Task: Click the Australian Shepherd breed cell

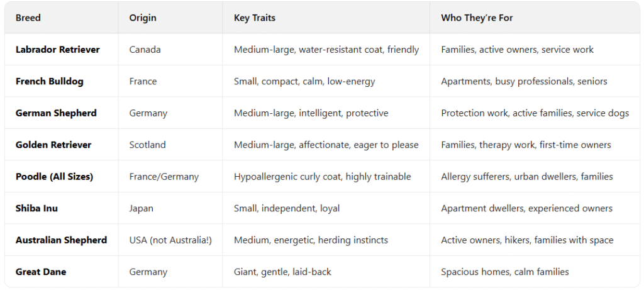Action: pyautogui.click(x=61, y=240)
